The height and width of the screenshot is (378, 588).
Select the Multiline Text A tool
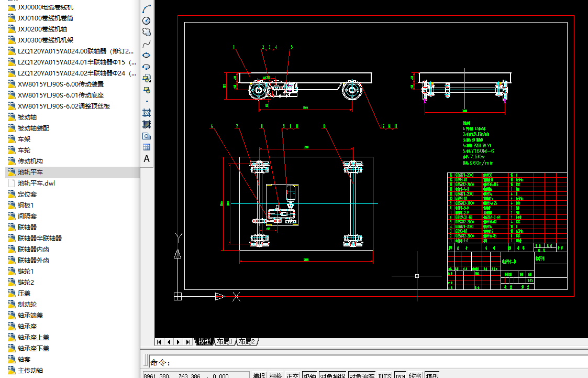click(147, 159)
